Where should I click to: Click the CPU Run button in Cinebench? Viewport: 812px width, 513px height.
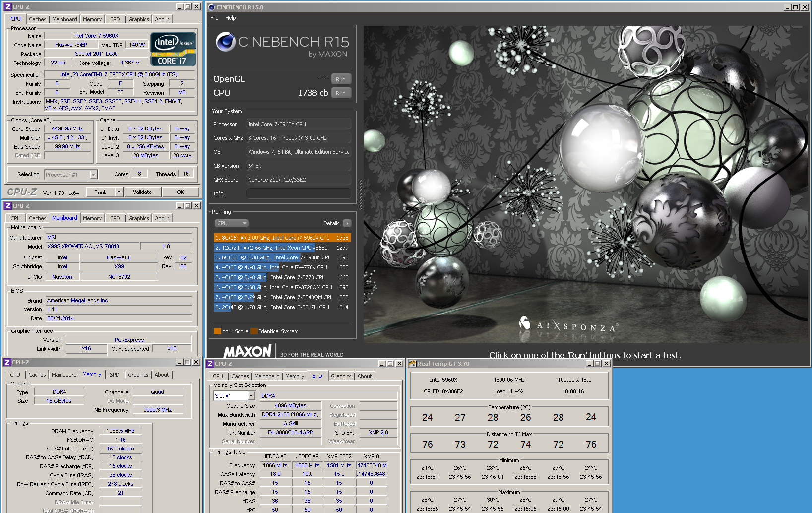click(x=341, y=93)
